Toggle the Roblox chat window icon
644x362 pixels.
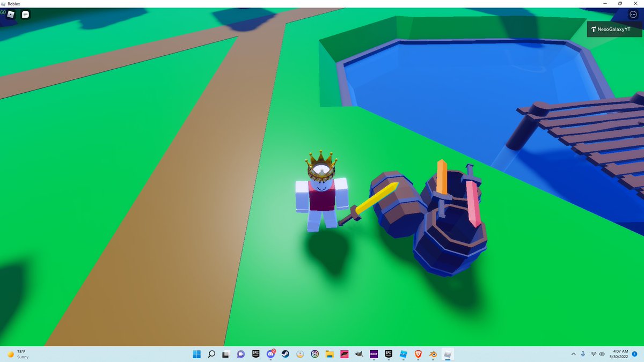click(25, 14)
